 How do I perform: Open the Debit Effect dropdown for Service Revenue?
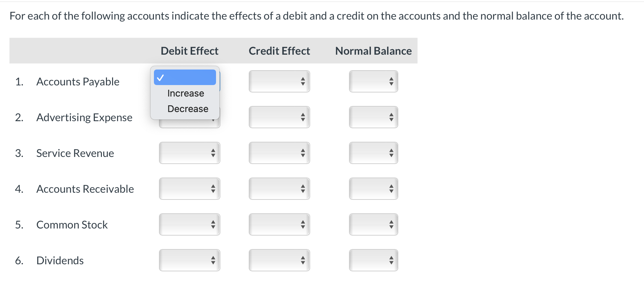coord(189,153)
